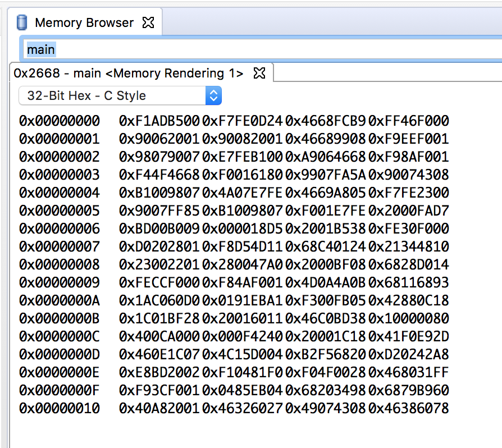Select memory value 0xF44F4668
Screen dimensions: 502x448
point(159,175)
